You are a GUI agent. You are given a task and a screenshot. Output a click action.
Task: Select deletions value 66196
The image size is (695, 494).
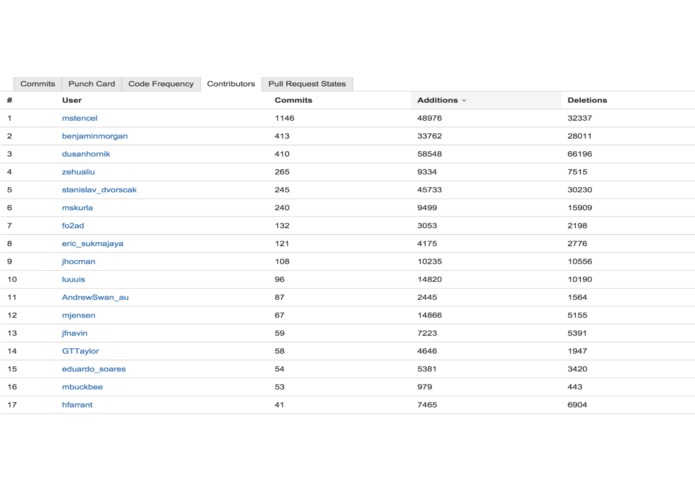580,154
